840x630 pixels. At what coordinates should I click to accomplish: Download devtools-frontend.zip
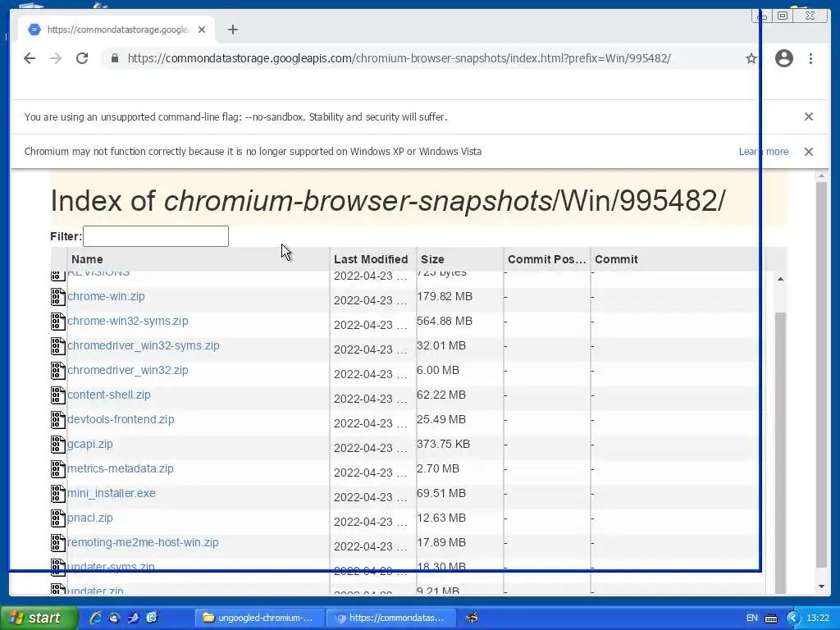point(121,419)
